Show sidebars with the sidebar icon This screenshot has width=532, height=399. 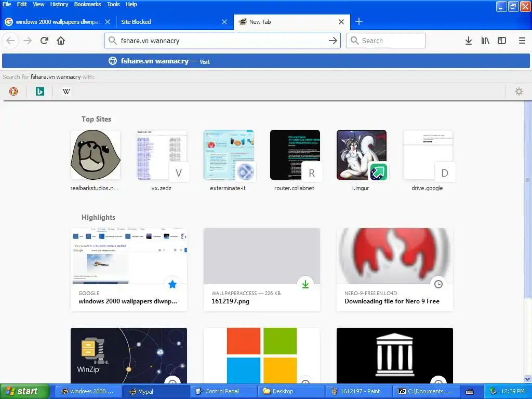coord(502,41)
